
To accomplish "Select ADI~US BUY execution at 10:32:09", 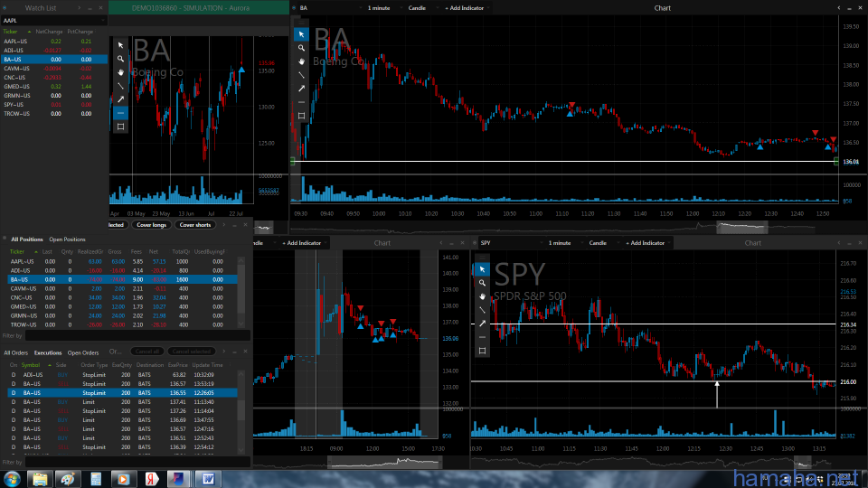I will point(122,375).
